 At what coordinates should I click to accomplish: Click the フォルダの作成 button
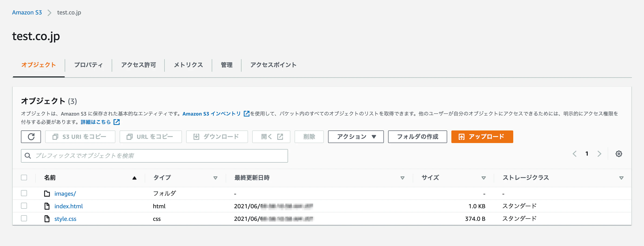click(x=417, y=137)
